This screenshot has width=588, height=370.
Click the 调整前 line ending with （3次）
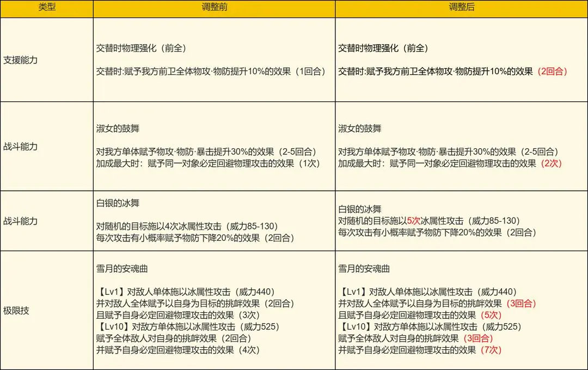[178, 315]
